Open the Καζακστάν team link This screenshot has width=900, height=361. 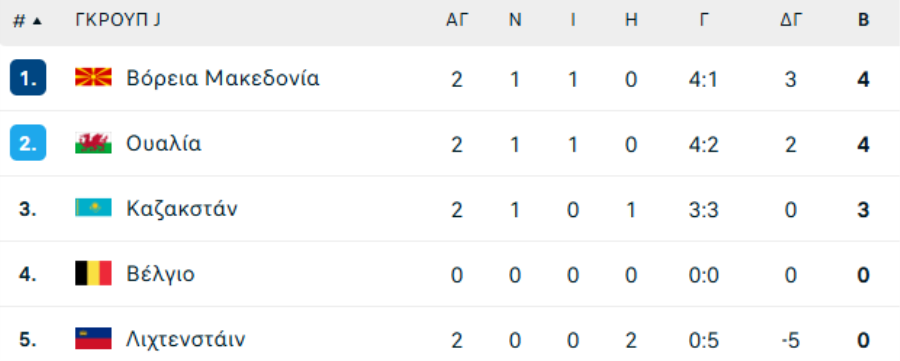[181, 209]
